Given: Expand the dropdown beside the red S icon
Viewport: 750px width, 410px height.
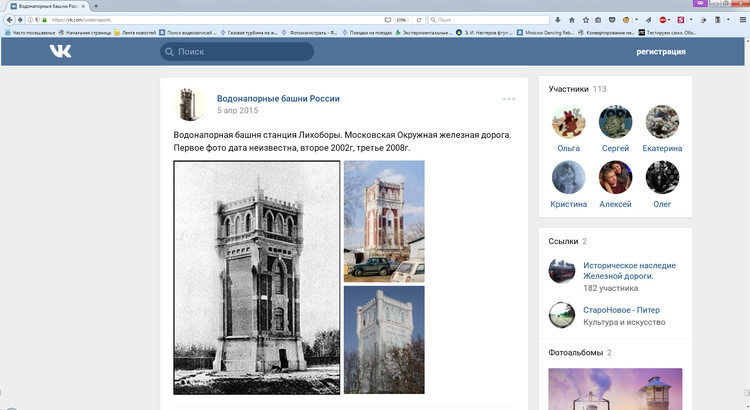Looking at the screenshot, I should (x=691, y=20).
